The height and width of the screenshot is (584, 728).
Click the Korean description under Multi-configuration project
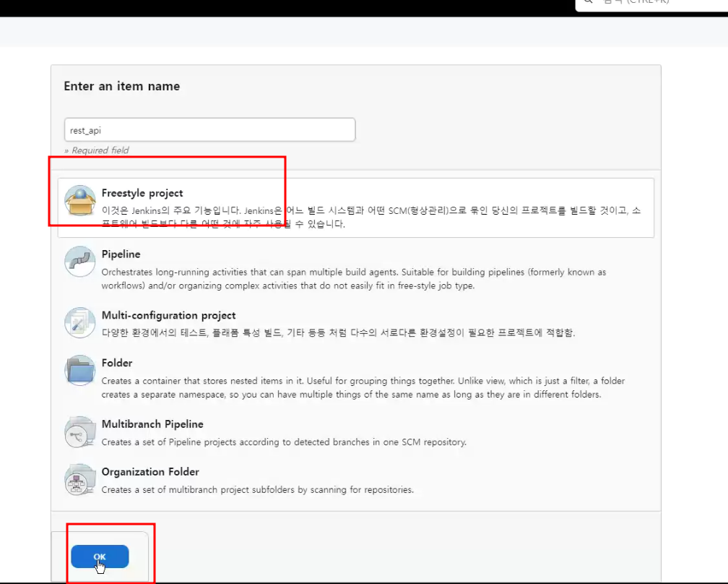point(339,332)
